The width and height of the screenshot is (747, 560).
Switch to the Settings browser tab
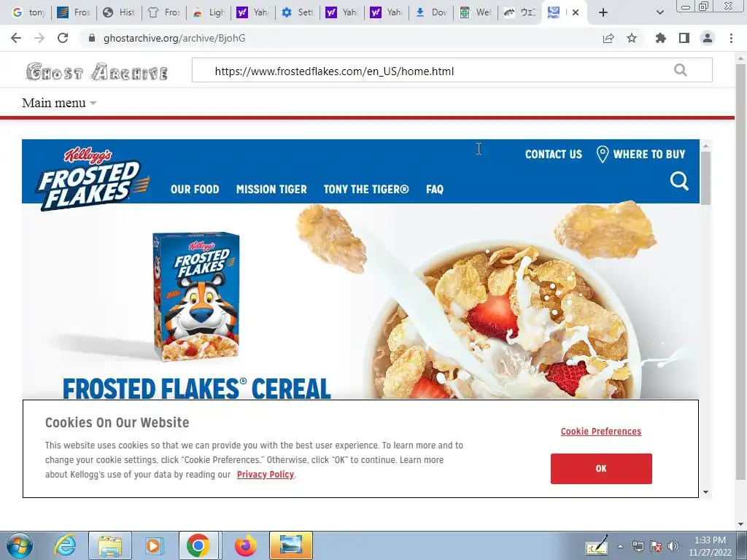click(x=298, y=12)
